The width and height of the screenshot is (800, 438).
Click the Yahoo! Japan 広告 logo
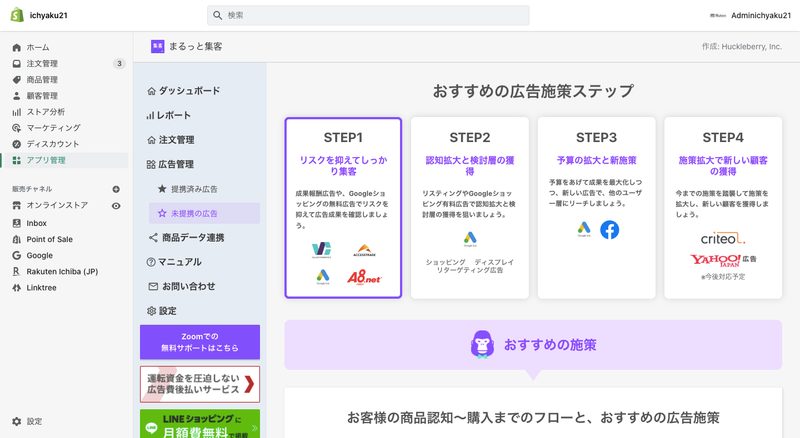[723, 260]
